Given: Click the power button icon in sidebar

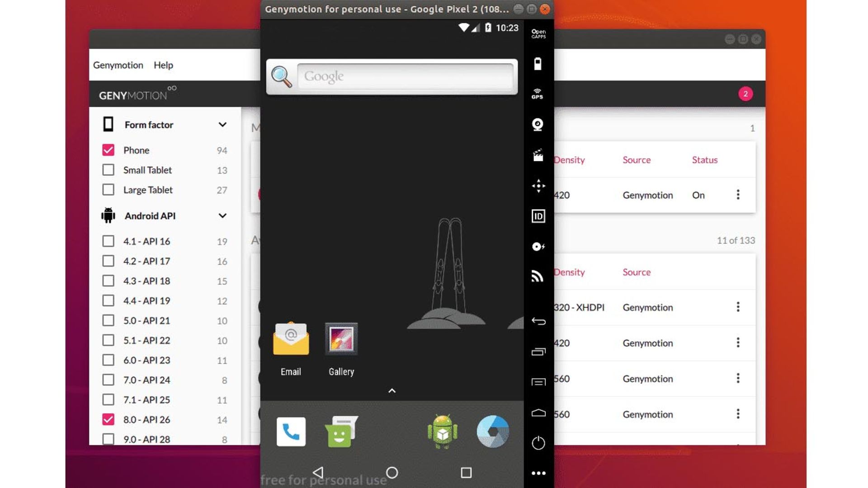Looking at the screenshot, I should [x=537, y=443].
